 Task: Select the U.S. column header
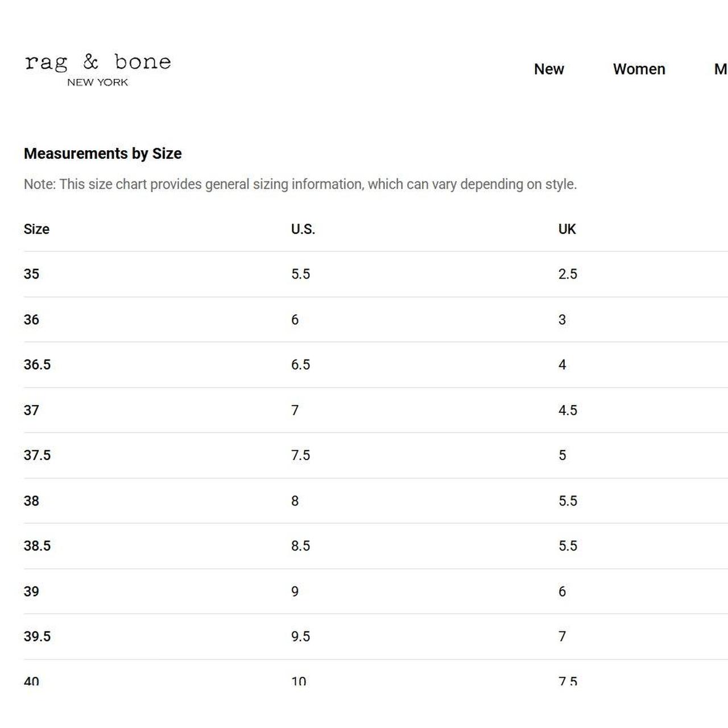coord(303,229)
